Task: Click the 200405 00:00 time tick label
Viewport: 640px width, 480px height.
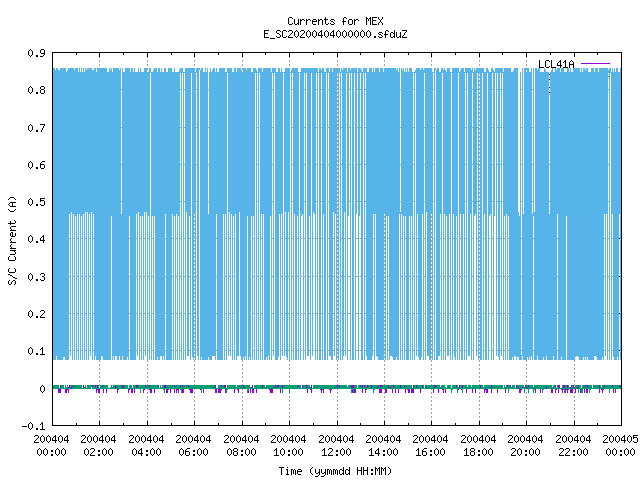Action: tap(620, 446)
